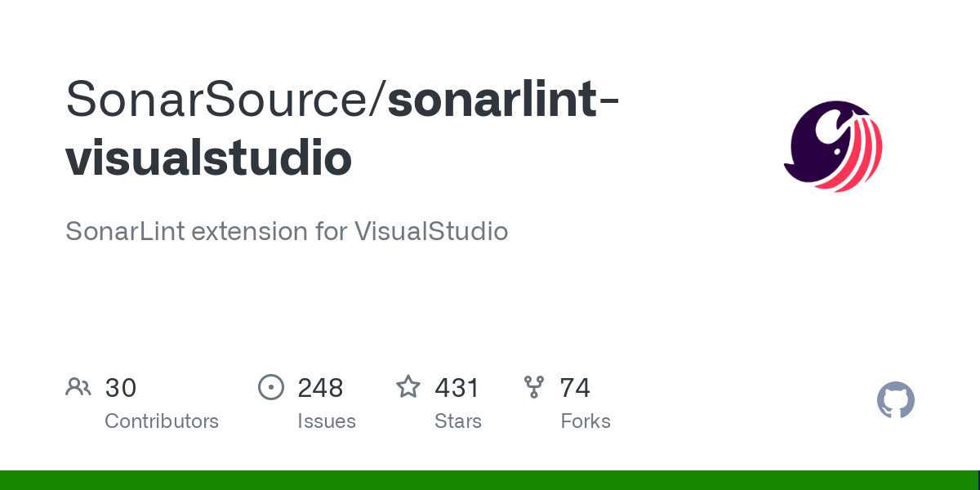980x490 pixels.
Task: Click the Forks branch icon
Action: click(x=534, y=387)
